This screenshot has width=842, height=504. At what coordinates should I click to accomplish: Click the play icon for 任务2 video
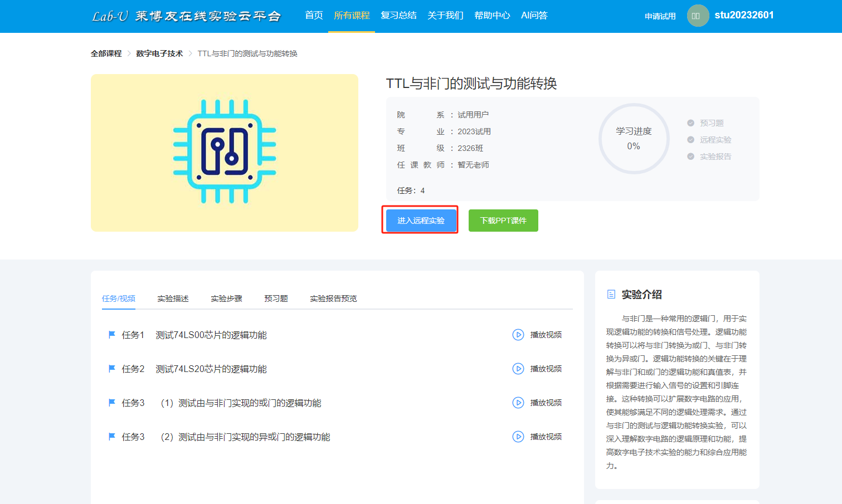click(518, 369)
